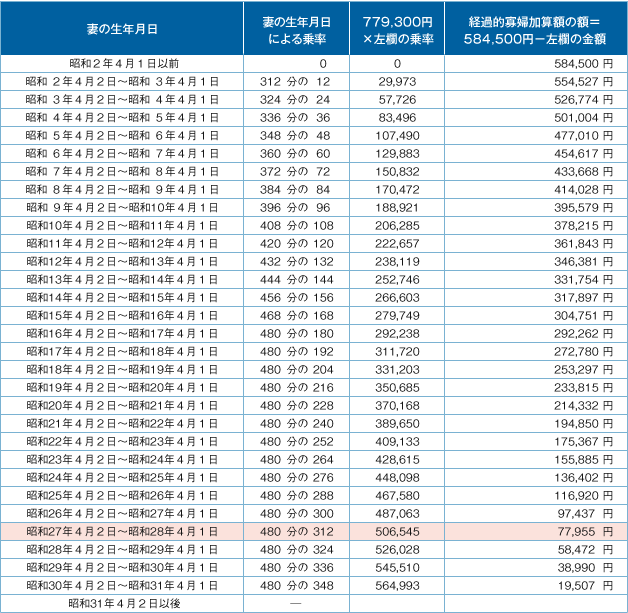Click the amount 175,367 円

[x=583, y=442]
